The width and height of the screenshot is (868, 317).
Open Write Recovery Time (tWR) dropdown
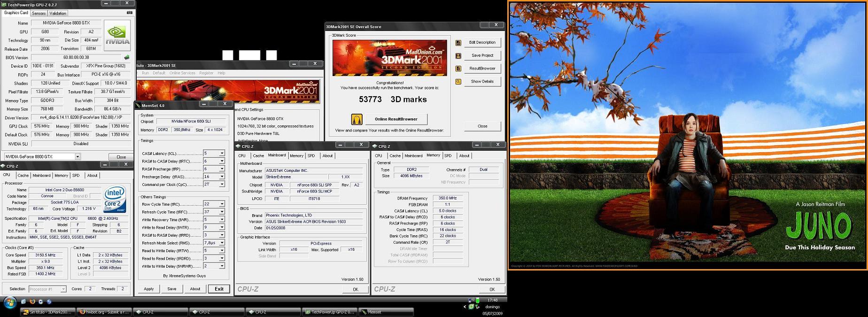coord(222,220)
